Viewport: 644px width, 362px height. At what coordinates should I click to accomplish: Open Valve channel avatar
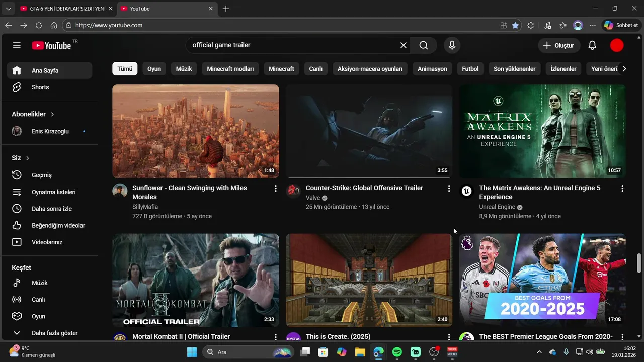click(x=293, y=191)
